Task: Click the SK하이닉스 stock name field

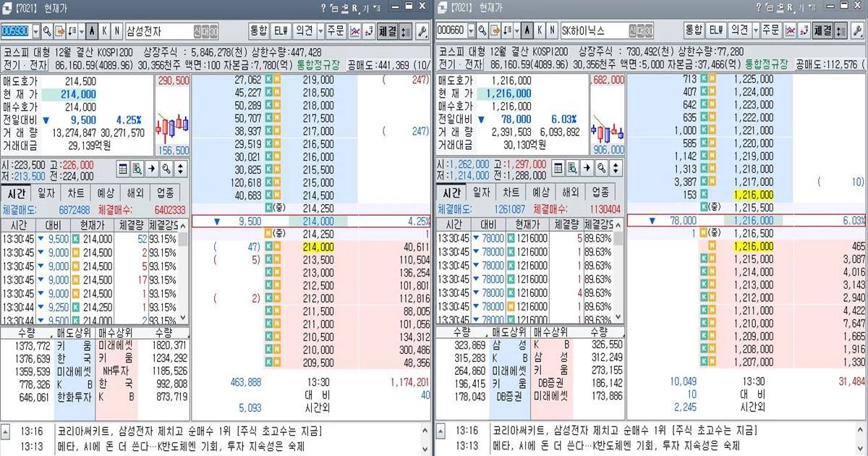Action: pos(608,31)
